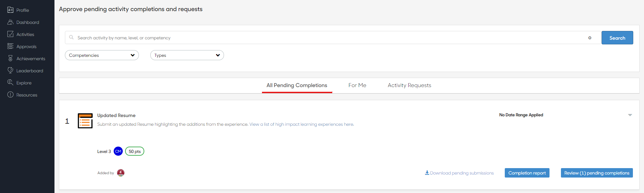The height and width of the screenshot is (193, 644).
Task: Click Review (1) pending completions button
Action: (x=597, y=173)
